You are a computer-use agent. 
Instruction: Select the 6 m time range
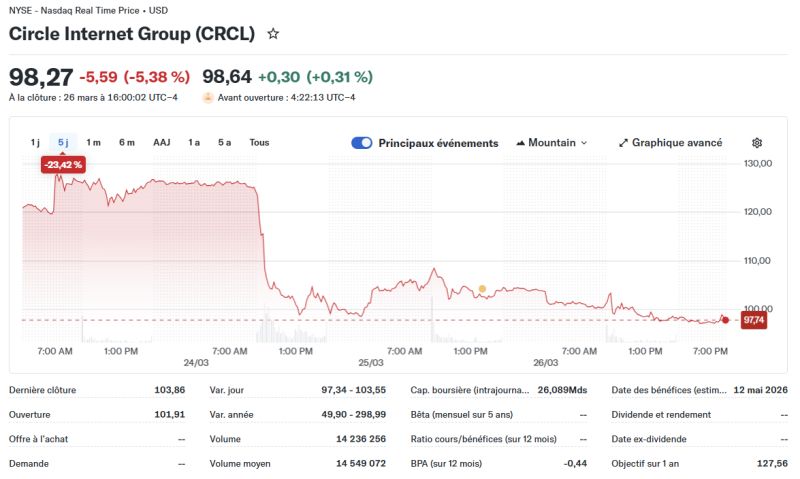click(x=127, y=142)
